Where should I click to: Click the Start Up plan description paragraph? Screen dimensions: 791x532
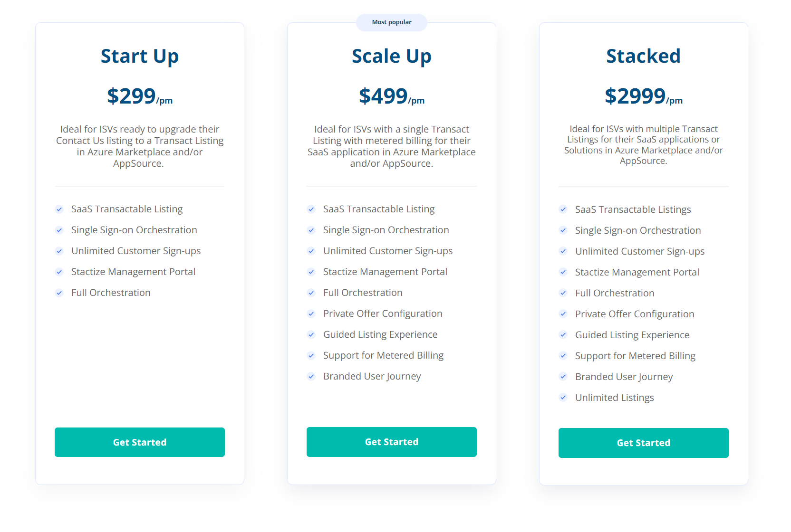pyautogui.click(x=139, y=146)
